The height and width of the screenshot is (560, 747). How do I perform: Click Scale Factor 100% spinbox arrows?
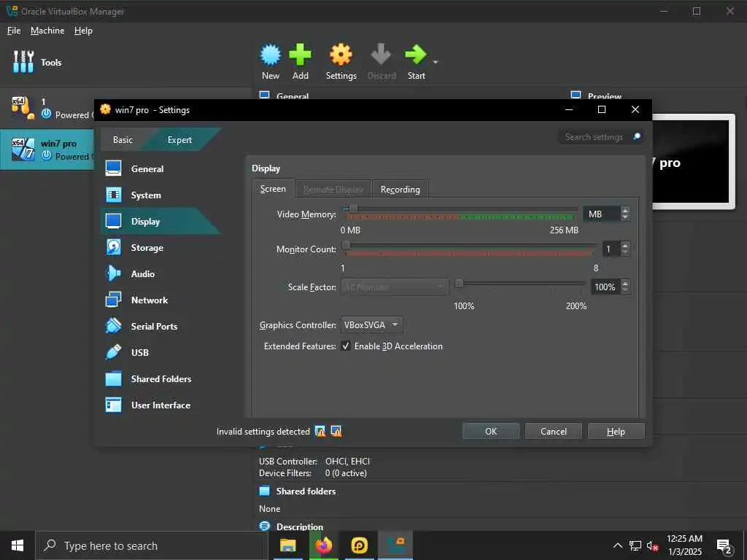tap(625, 287)
